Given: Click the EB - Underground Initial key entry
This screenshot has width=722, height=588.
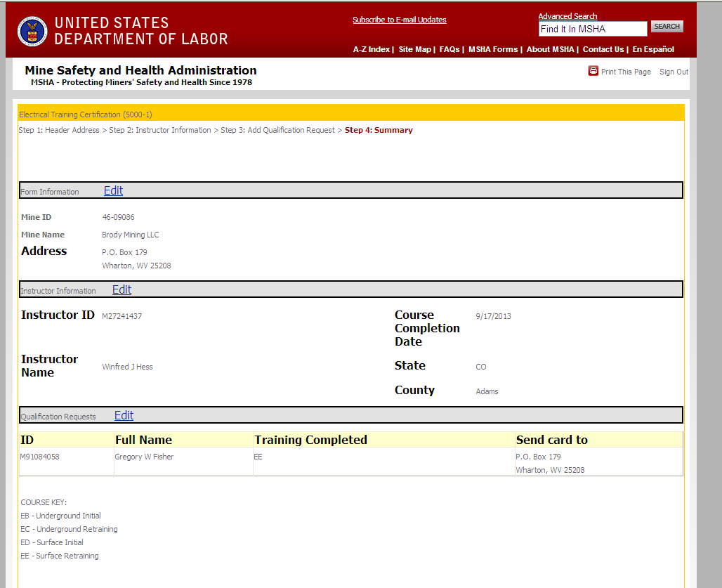Looking at the screenshot, I should pos(60,516).
